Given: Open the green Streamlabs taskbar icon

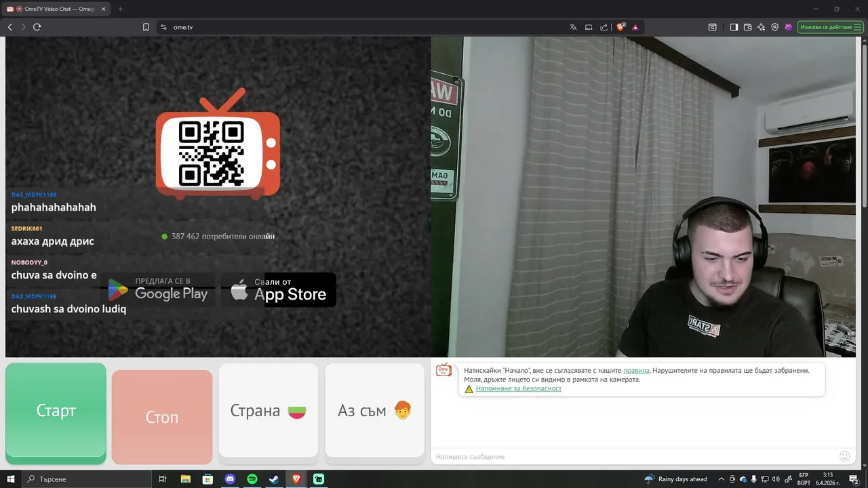Looking at the screenshot, I should (319, 479).
